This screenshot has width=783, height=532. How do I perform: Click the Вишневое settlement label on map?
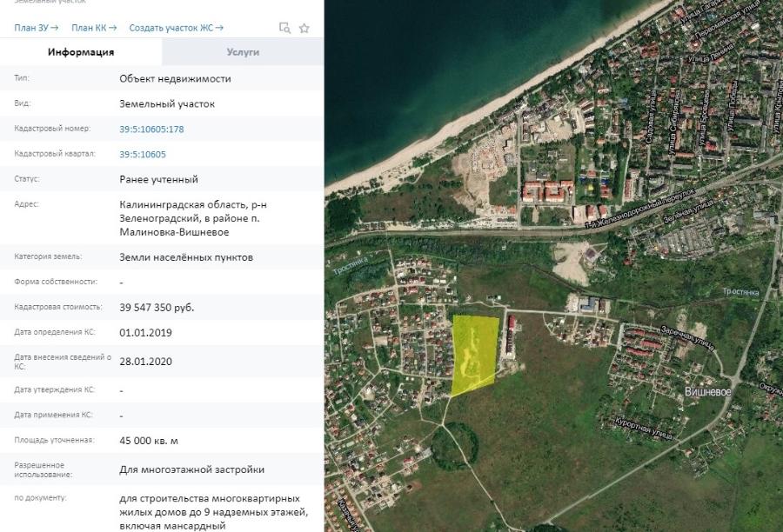(706, 392)
